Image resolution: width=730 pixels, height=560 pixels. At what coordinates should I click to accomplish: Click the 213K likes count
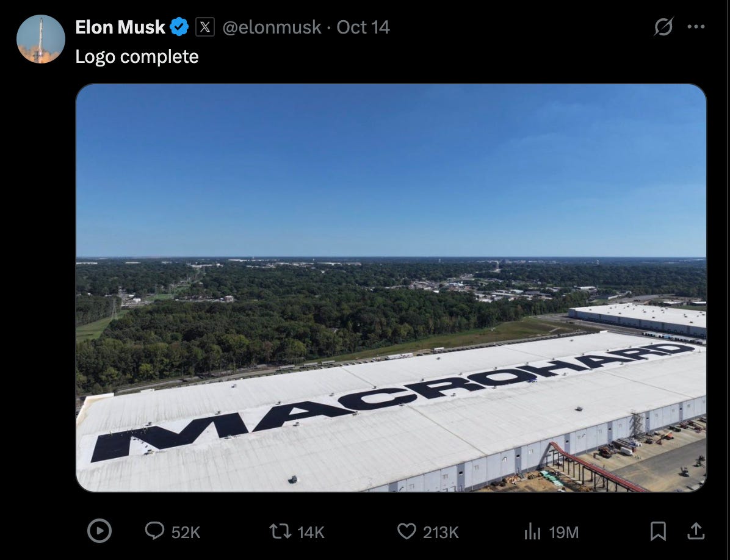coord(441,533)
